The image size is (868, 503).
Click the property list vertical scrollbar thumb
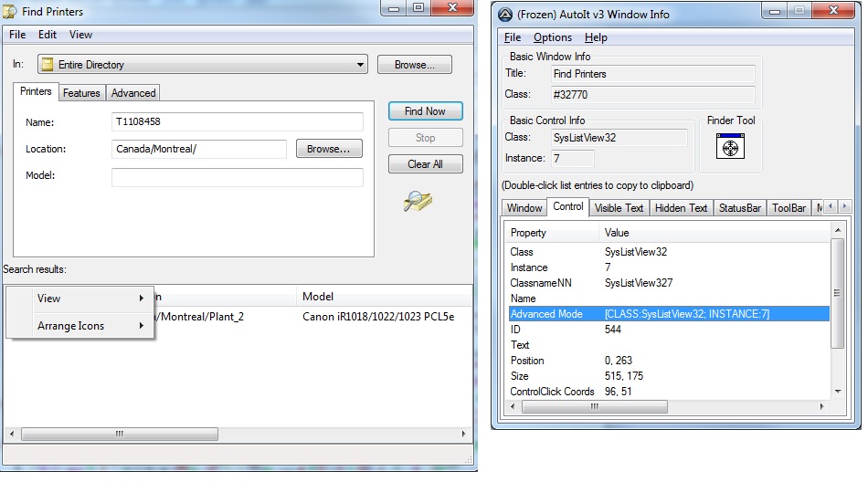click(x=837, y=293)
